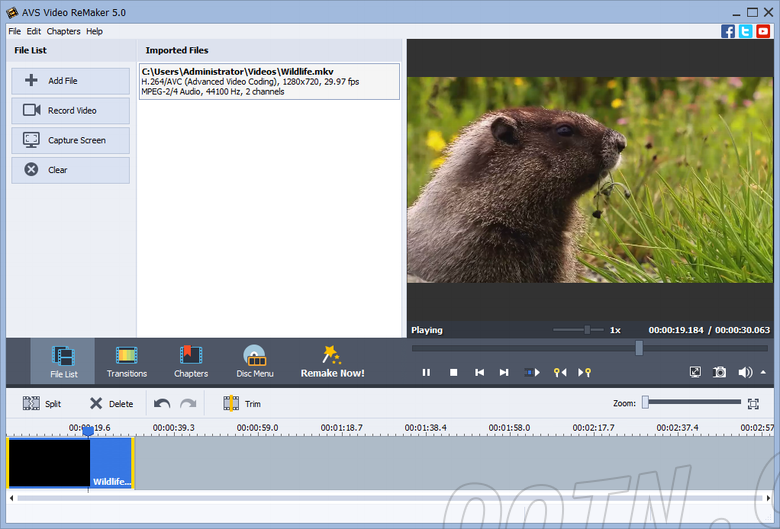Stop the video preview
The width and height of the screenshot is (780, 529).
[x=453, y=372]
